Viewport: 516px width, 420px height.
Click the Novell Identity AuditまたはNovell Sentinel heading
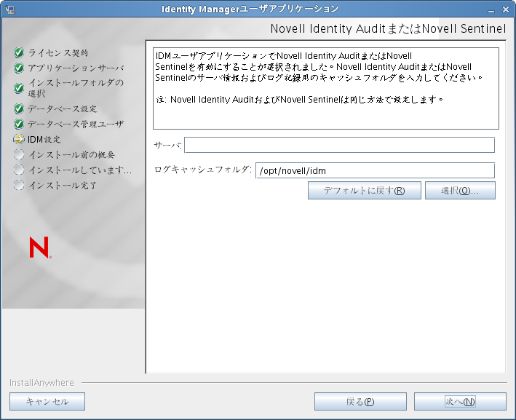[388, 28]
